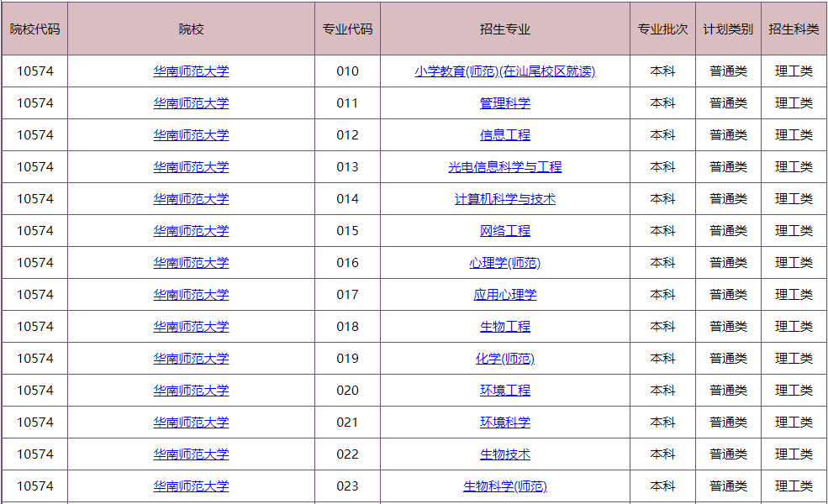Click the 招生专业 column header
The image size is (828, 504).
[505, 29]
